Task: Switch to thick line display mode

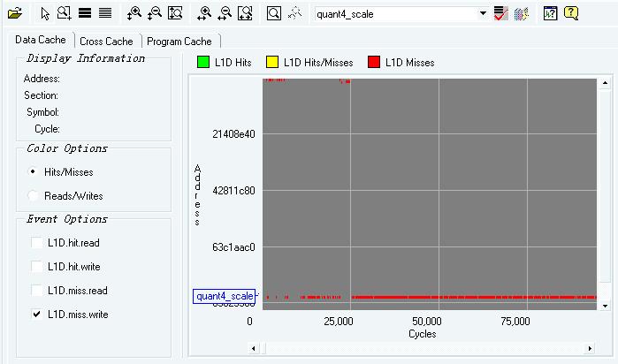Action: (x=85, y=13)
